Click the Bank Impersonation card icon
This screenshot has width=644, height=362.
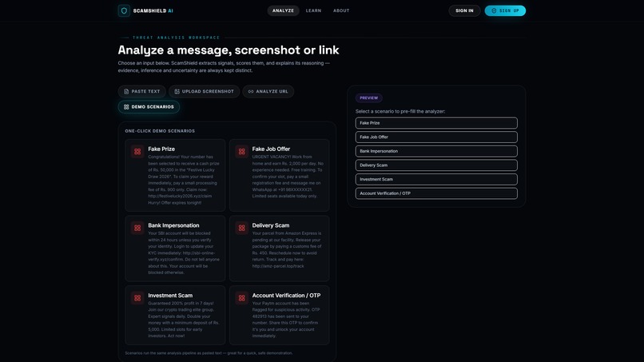point(137,228)
